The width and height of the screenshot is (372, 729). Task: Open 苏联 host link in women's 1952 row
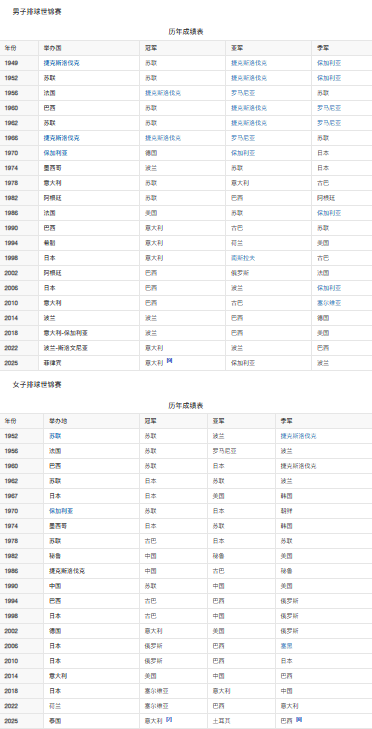click(55, 436)
